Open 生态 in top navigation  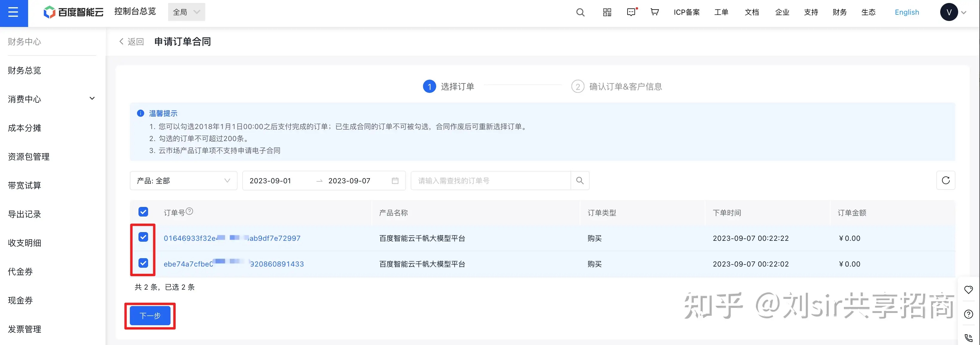pyautogui.click(x=868, y=12)
